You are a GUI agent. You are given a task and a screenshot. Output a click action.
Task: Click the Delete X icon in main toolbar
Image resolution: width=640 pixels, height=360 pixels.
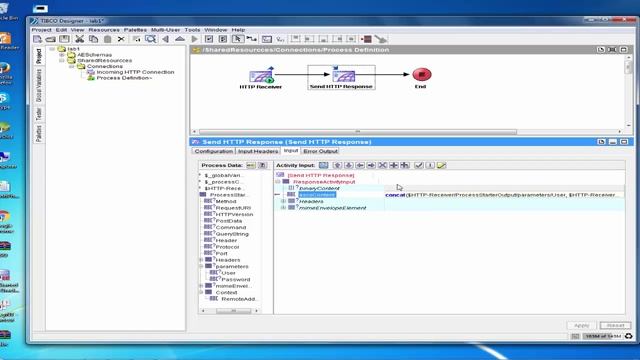[x=121, y=39]
